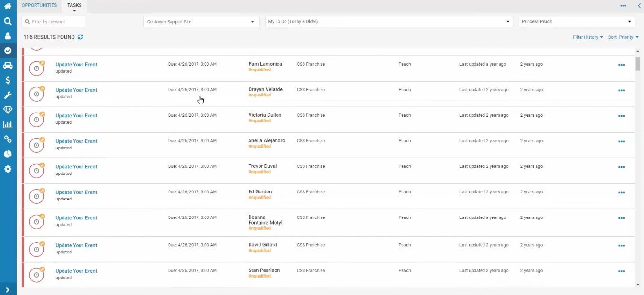The image size is (644, 295).
Task: Open the settings gear in sidebar
Action: (x=8, y=169)
